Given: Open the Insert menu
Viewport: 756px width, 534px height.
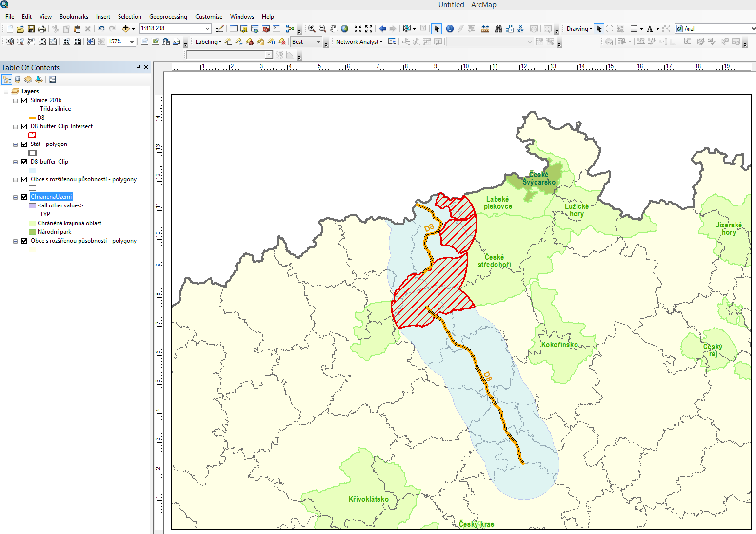Looking at the screenshot, I should (x=103, y=17).
